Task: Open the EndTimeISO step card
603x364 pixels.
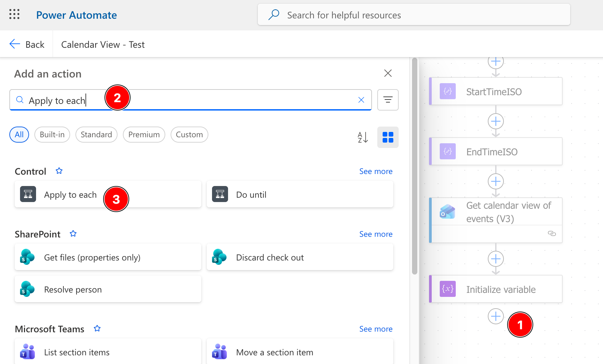Action: 496,152
